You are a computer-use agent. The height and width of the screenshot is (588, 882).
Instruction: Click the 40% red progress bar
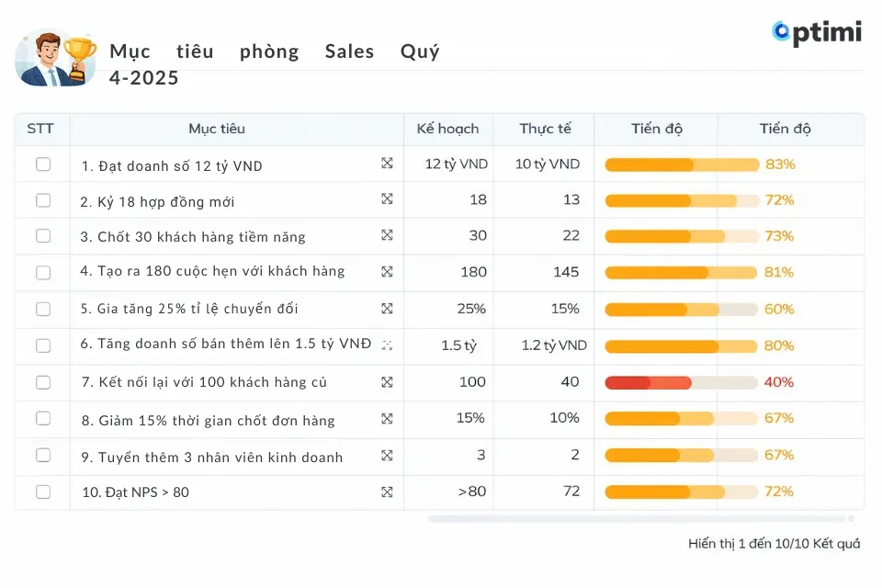click(648, 382)
